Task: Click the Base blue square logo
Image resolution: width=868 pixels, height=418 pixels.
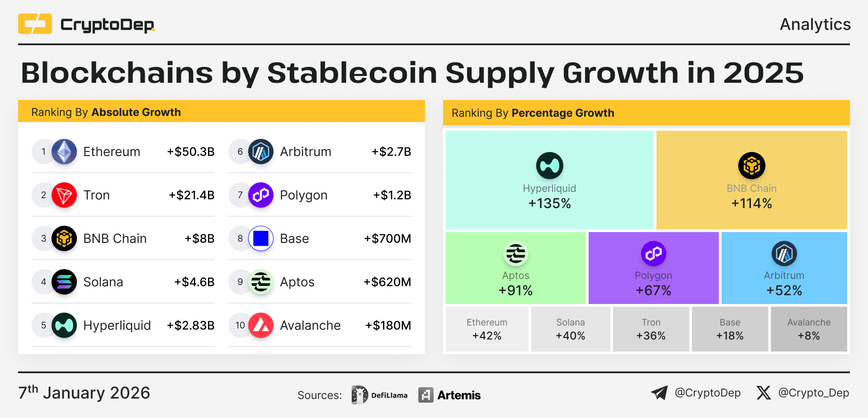Action: (261, 238)
